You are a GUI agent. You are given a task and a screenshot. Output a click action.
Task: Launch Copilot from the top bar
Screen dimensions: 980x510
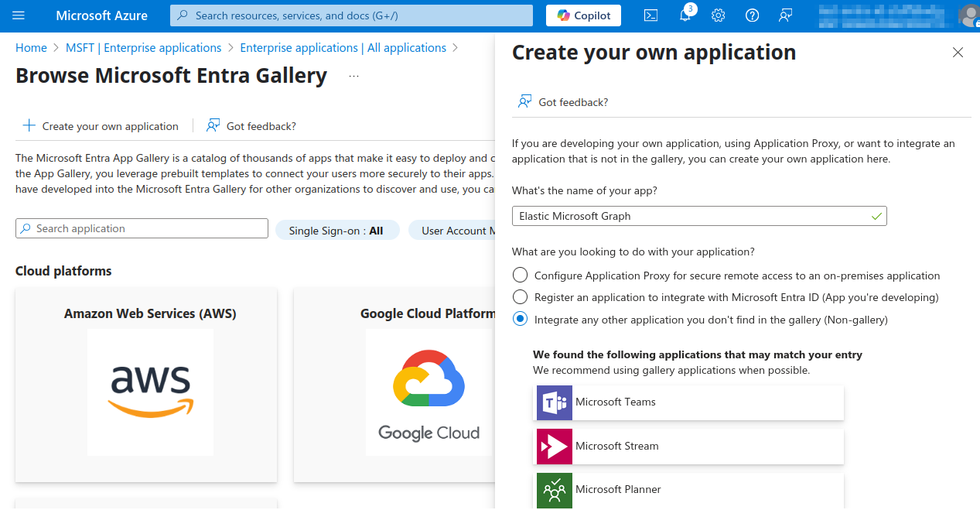(583, 15)
